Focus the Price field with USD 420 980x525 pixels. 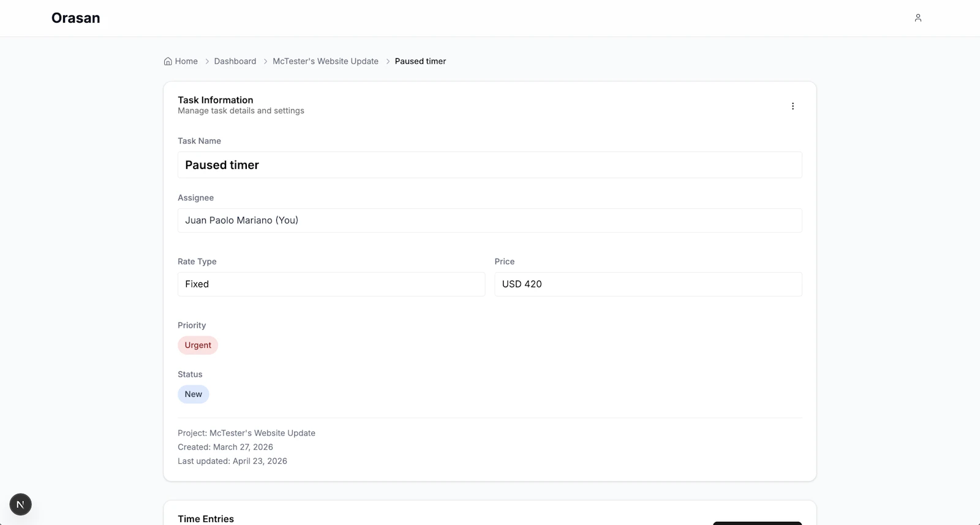[648, 284]
